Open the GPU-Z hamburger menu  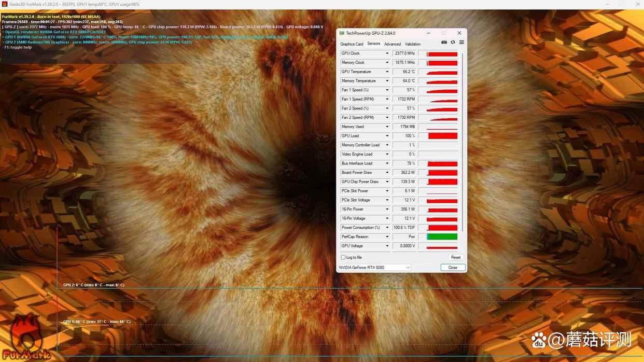point(461,43)
